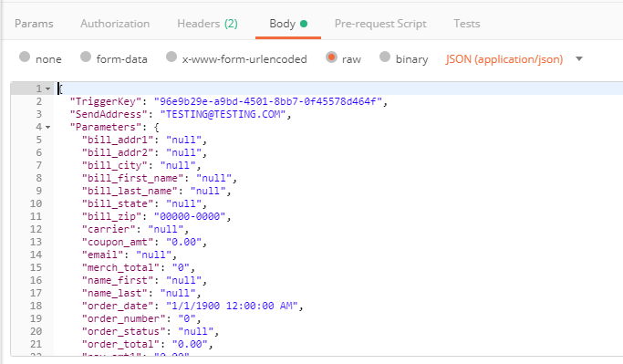Click the green dot indicator on Body tab
623x364 pixels.
(304, 24)
